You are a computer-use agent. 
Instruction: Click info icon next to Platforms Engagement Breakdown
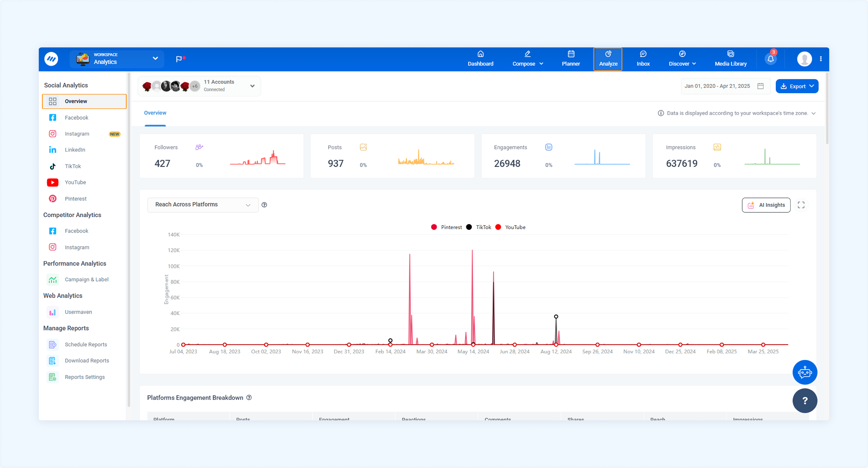(249, 398)
